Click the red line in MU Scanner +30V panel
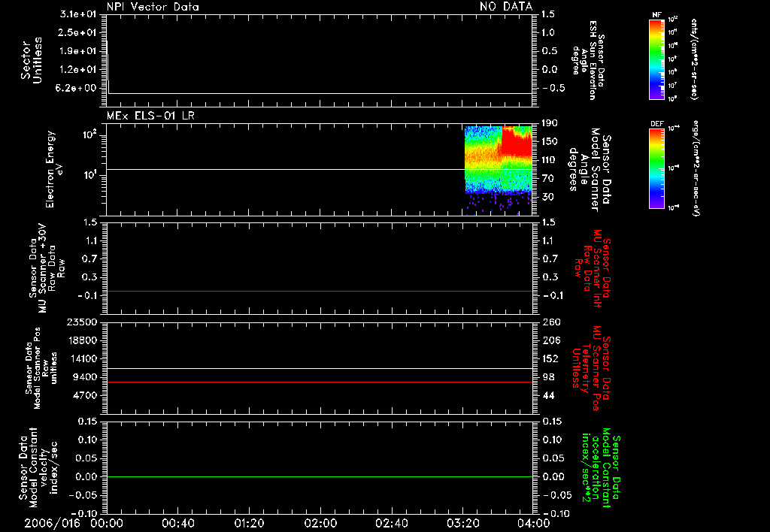The height and width of the screenshot is (532, 770). tap(320, 291)
